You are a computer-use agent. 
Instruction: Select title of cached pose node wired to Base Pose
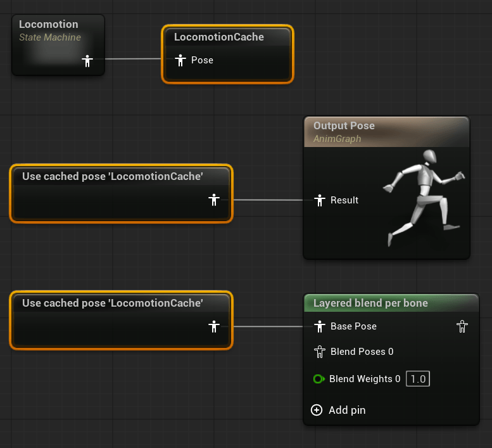tap(113, 303)
